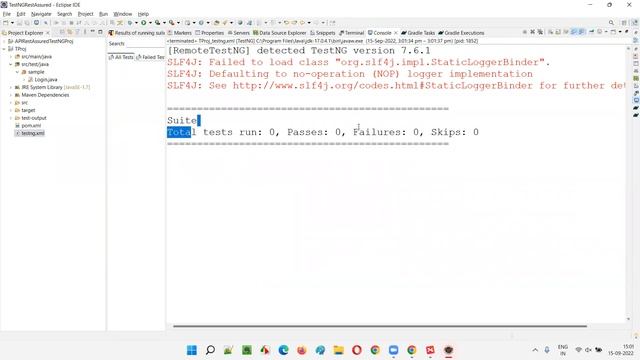Switch to the Gradle Executions tab
Image resolution: width=640 pixels, height=360 pixels.
click(461, 33)
